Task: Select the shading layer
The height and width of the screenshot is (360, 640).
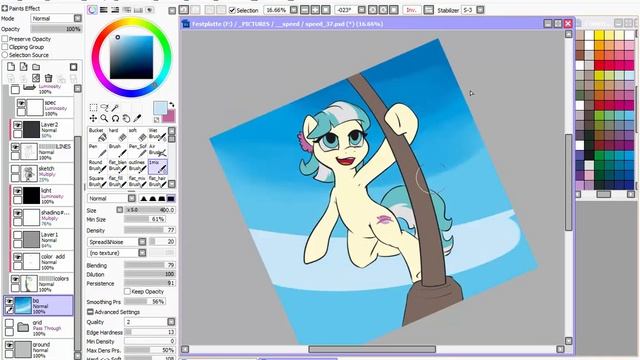Action: (x=42, y=218)
